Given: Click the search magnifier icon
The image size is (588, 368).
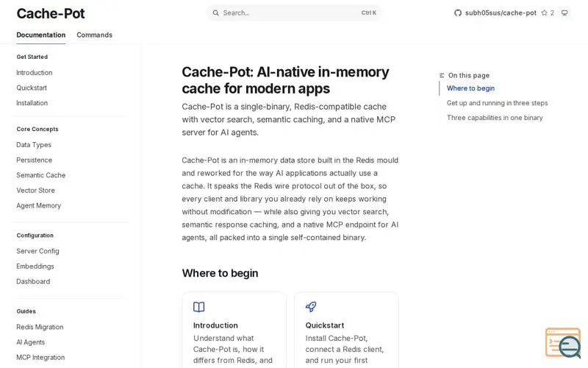Looking at the screenshot, I should pos(215,13).
